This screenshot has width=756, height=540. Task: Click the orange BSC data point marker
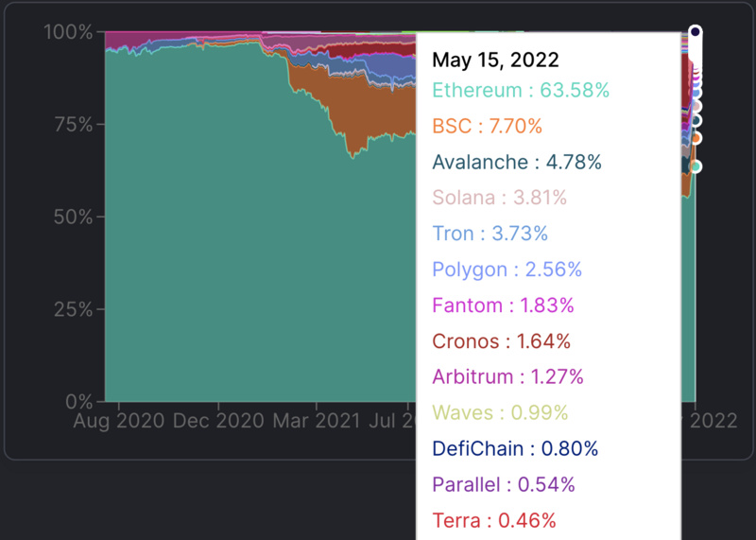coord(696,138)
